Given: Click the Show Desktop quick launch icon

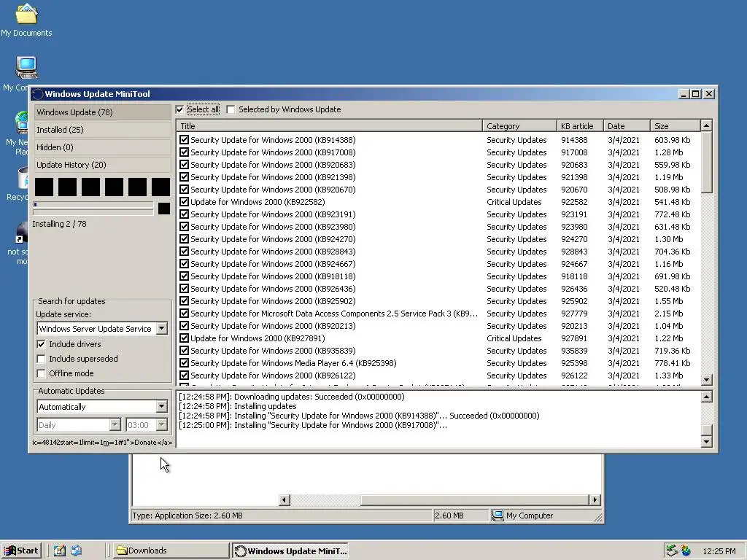Looking at the screenshot, I should tap(60, 551).
